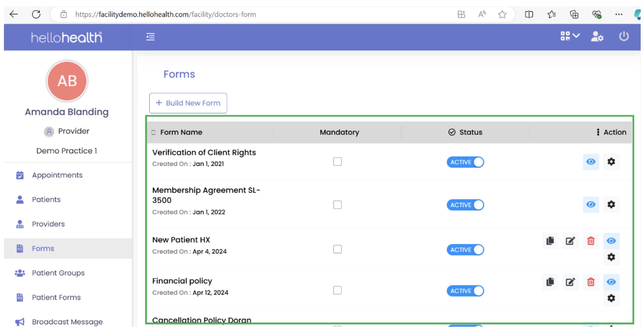The height and width of the screenshot is (334, 644).
Task: Click the power logout icon in header
Action: pos(624,37)
